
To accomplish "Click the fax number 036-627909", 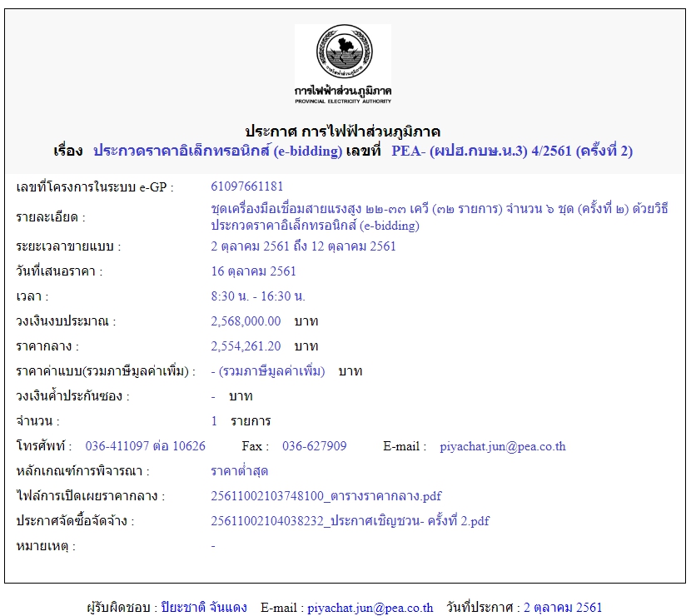I will tap(314, 446).
